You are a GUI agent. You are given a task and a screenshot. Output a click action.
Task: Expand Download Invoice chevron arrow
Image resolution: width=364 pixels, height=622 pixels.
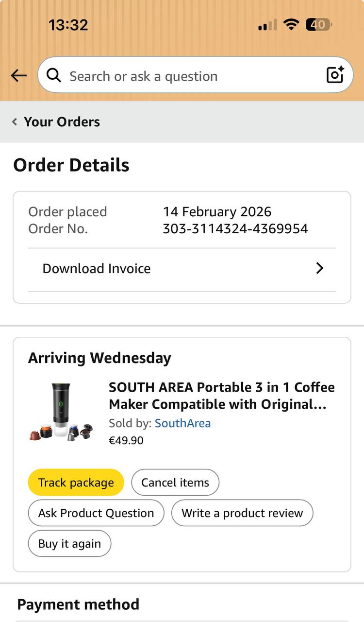click(319, 268)
